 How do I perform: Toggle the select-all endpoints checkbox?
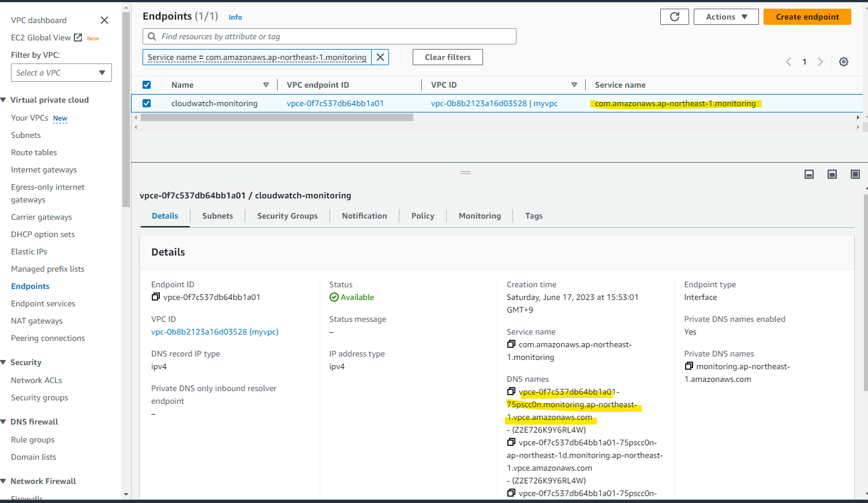pos(147,85)
